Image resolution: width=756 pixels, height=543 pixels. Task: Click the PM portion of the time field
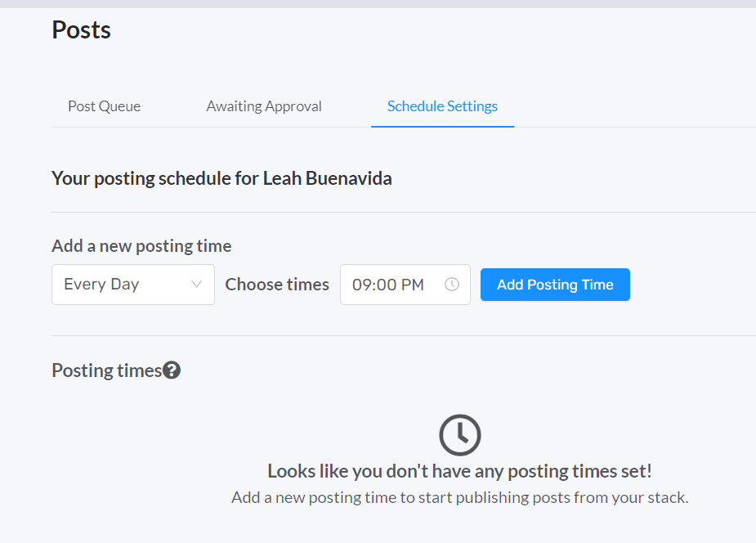click(x=412, y=285)
